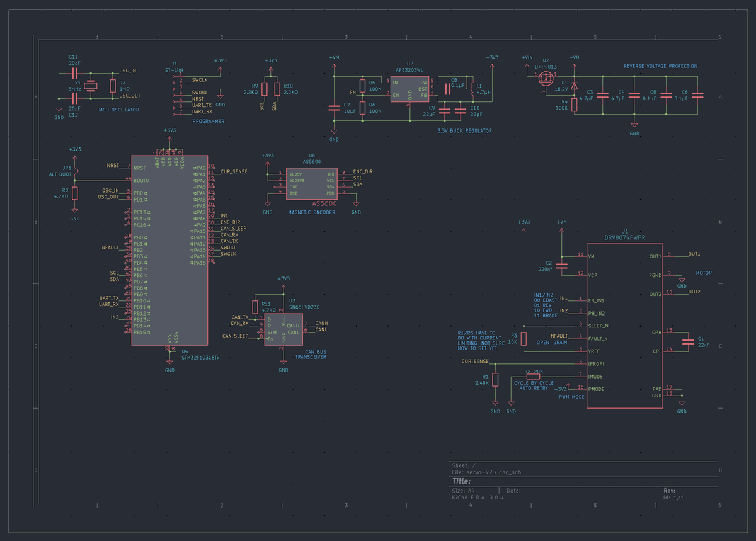Click the REVERSE VOLTAGE PROTECTION text label
The height and width of the screenshot is (541, 756).
660,66
